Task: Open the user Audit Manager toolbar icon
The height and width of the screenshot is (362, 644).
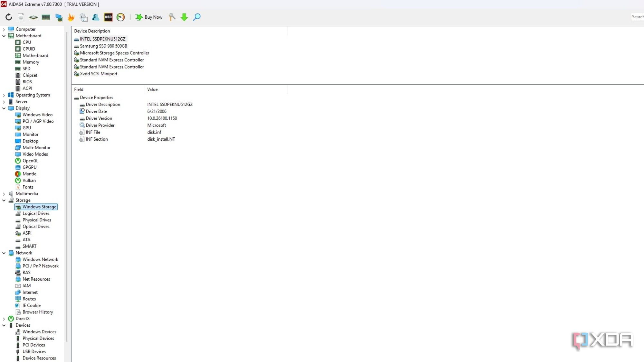Action: 96,17
